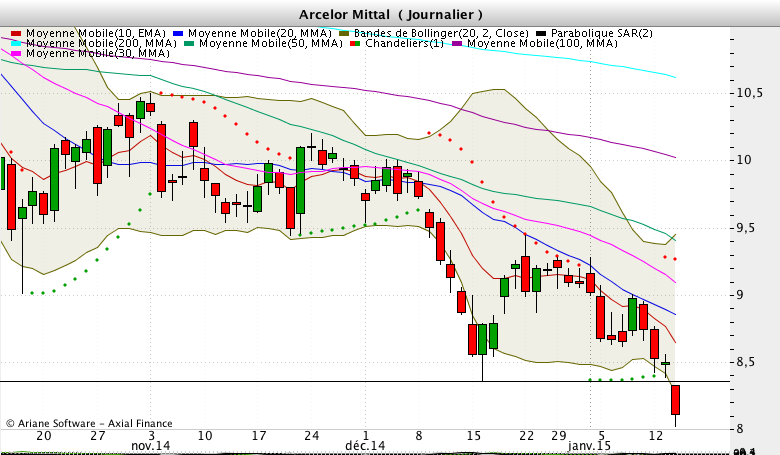Click the Chandeliers(1) legend label
The width and height of the screenshot is (780, 455).
coord(404,43)
